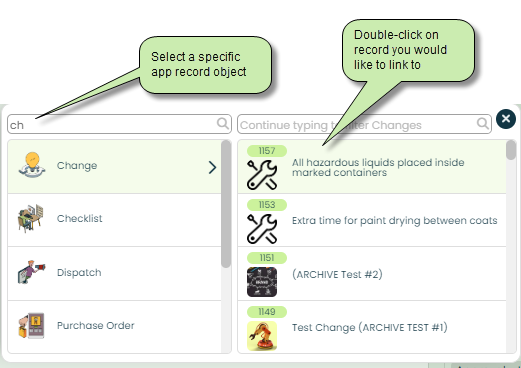The image size is (521, 368).
Task: Click the wrench icon for record 1153
Action: (x=262, y=229)
